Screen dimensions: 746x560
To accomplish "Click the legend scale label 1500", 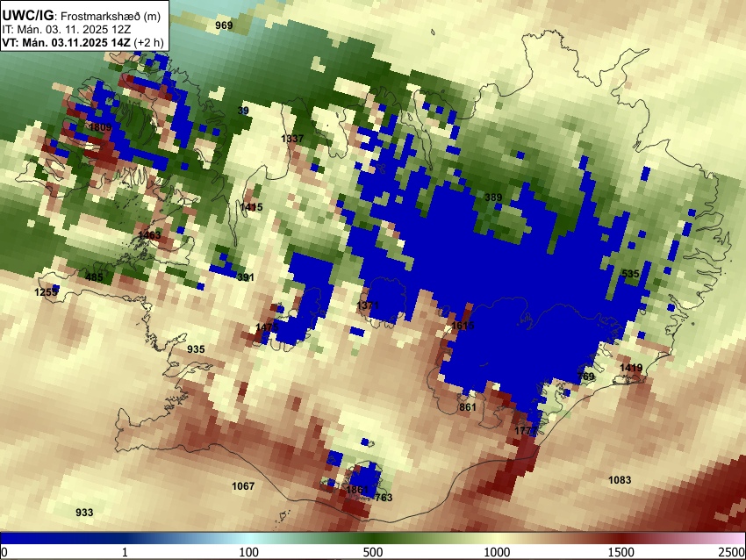I will coord(620,552).
